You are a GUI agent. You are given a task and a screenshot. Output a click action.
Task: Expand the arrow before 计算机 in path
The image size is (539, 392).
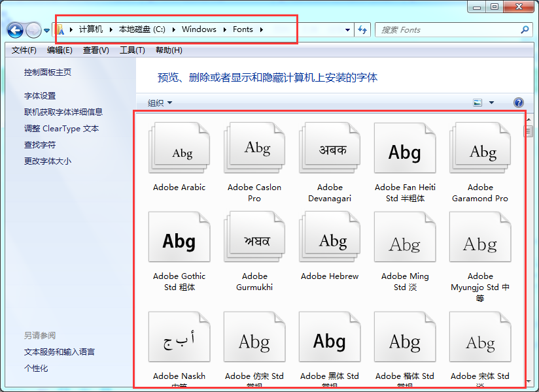(71, 29)
